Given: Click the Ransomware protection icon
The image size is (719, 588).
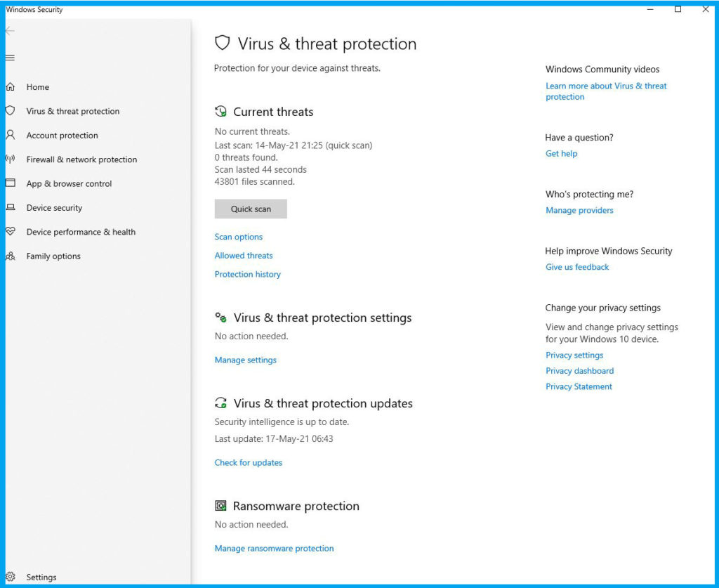Looking at the screenshot, I should (x=220, y=505).
